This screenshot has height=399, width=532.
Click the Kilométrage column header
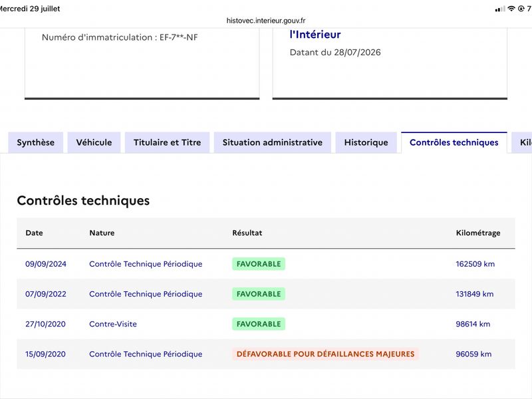tap(478, 233)
